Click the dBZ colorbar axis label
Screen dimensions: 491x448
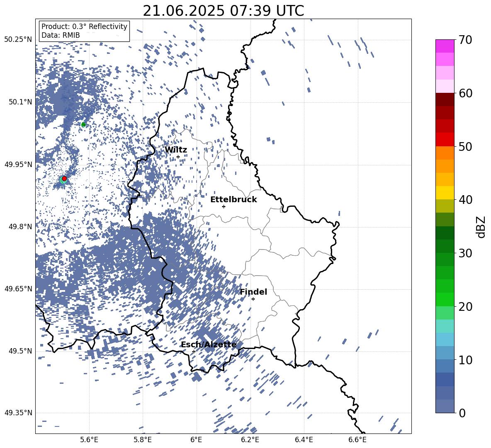(481, 227)
